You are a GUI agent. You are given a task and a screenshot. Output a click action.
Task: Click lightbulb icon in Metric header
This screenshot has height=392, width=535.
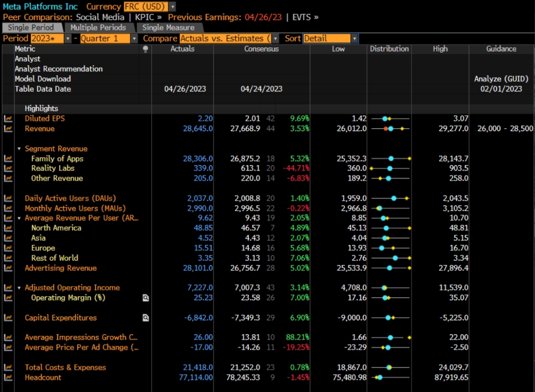pyautogui.click(x=145, y=49)
